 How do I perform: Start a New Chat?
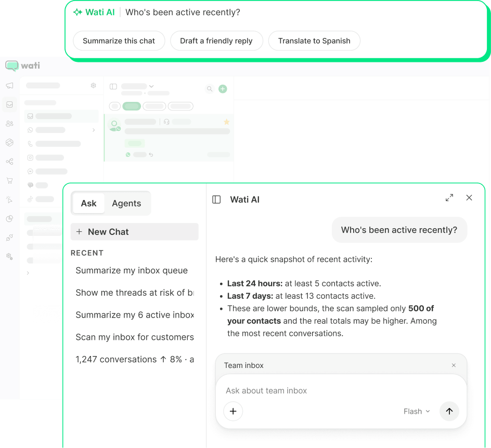tap(135, 232)
